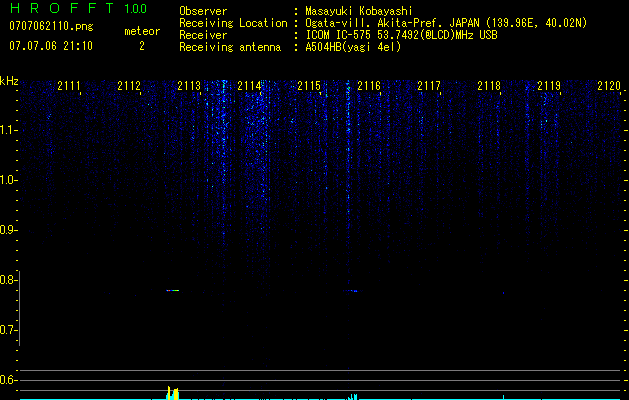
Task: Click the 0.8 kHz axis label
Action: pyautogui.click(x=8, y=280)
